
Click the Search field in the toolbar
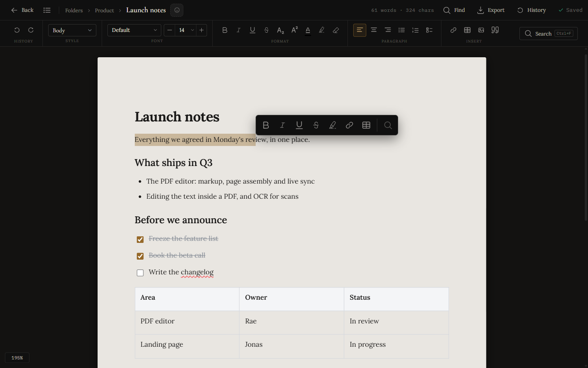click(x=548, y=34)
